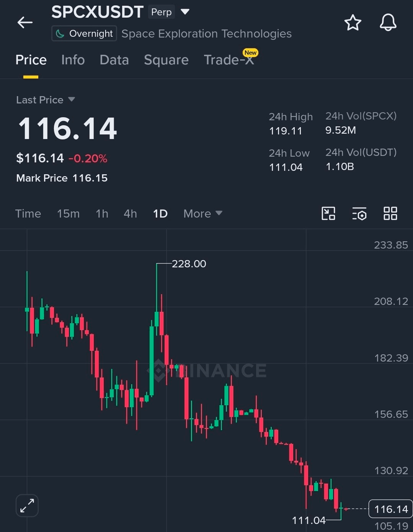Screen dimensions: 413x532
Task: Tap the back arrow icon
Action: [x=25, y=23]
